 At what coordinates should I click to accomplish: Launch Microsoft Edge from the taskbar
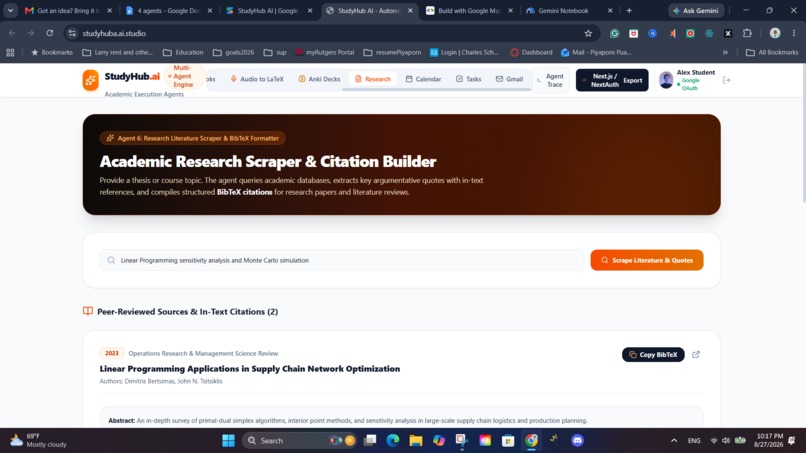pyautogui.click(x=393, y=441)
